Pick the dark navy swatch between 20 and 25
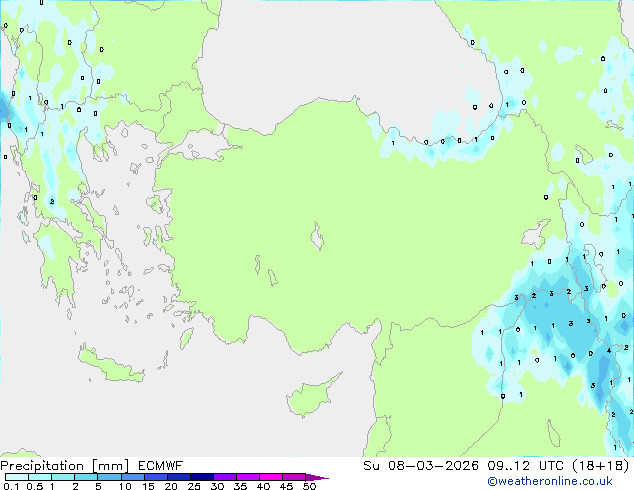The height and width of the screenshot is (490, 634). tap(183, 477)
